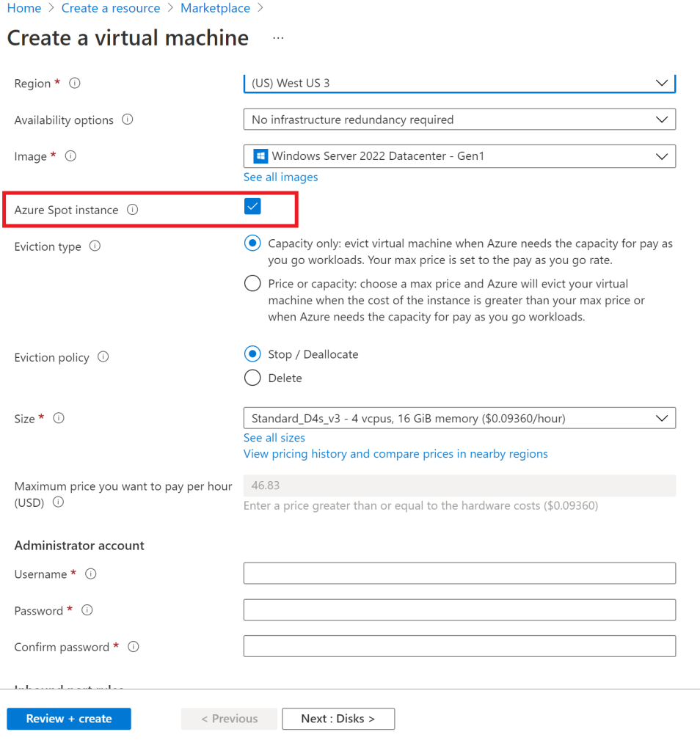
Task: Select Stop / Deallocate eviction policy
Action: click(252, 354)
